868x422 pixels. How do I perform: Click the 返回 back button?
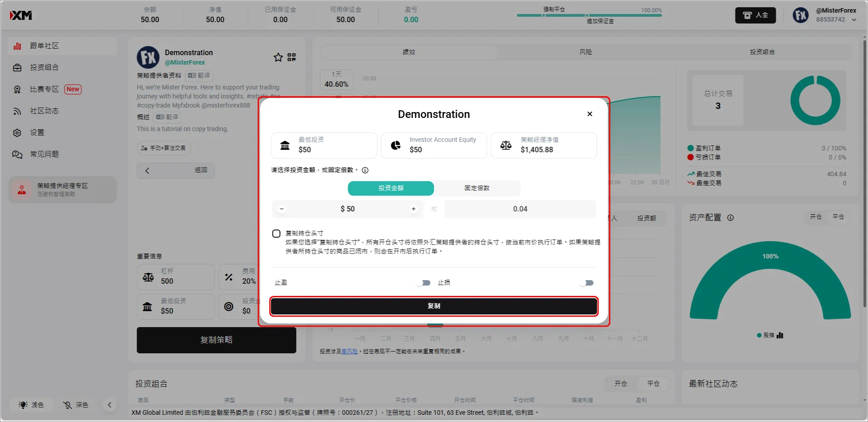(176, 170)
